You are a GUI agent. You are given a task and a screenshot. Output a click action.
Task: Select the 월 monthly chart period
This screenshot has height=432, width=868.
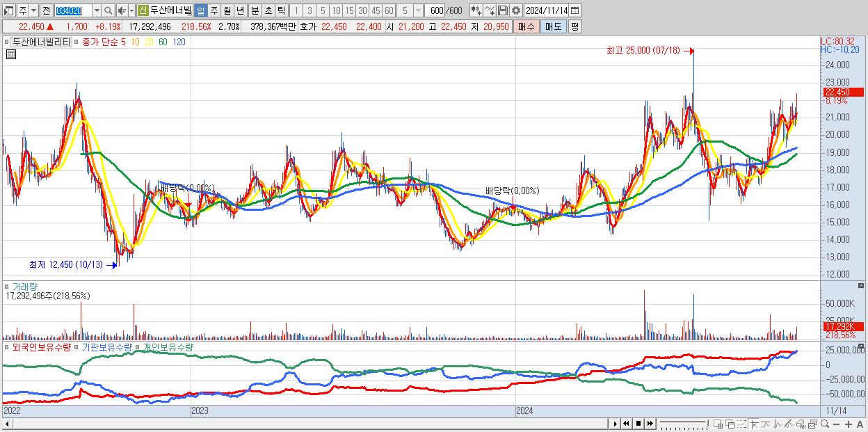click(x=227, y=11)
